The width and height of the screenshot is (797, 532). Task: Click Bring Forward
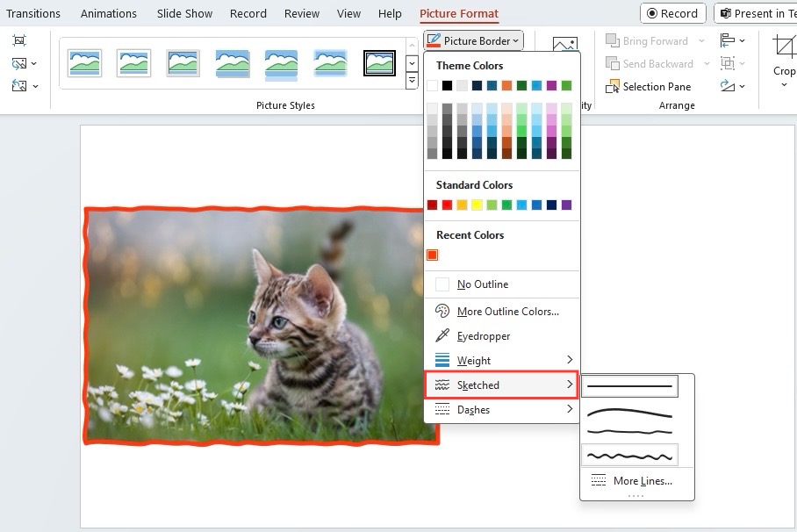coord(647,40)
